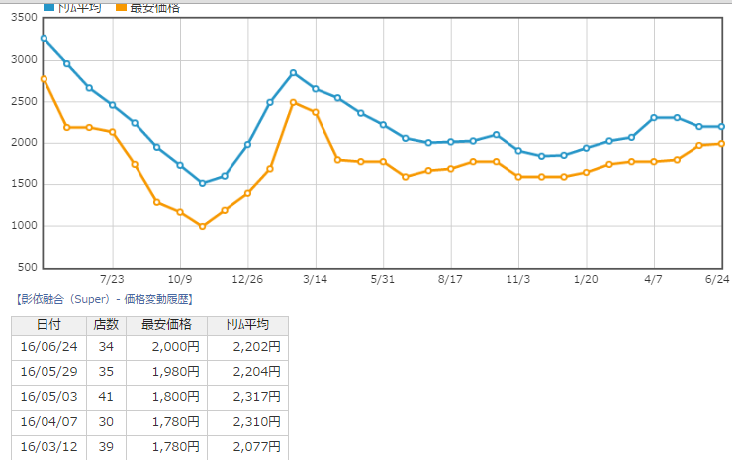Toggle the 最安価格 legend label
732x460 pixels.
coord(155,8)
